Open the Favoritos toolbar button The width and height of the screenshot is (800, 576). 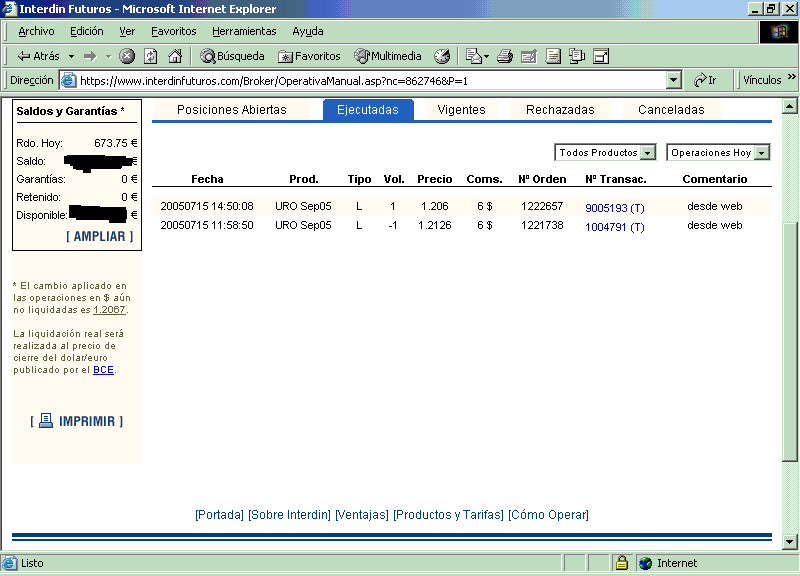coord(309,56)
